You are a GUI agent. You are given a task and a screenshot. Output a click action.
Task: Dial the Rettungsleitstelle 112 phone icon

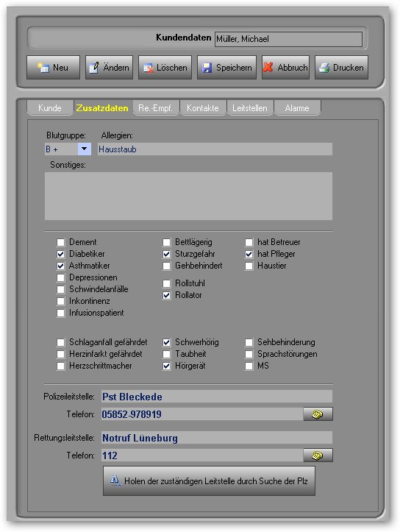318,455
